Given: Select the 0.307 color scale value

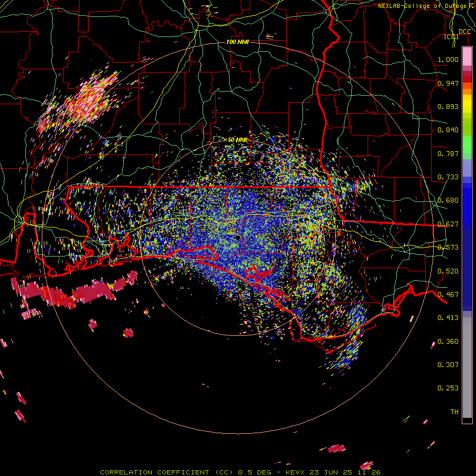Looking at the screenshot, I should [x=448, y=365].
